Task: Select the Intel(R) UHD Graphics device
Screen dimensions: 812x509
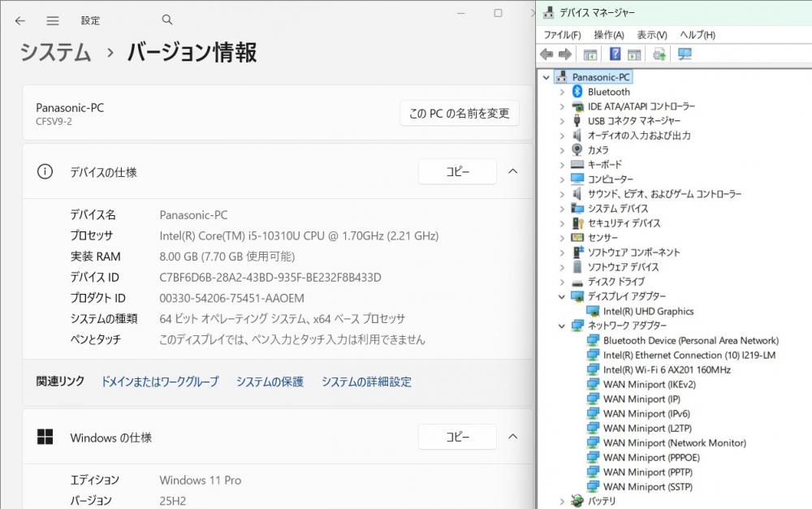Action: tap(648, 311)
